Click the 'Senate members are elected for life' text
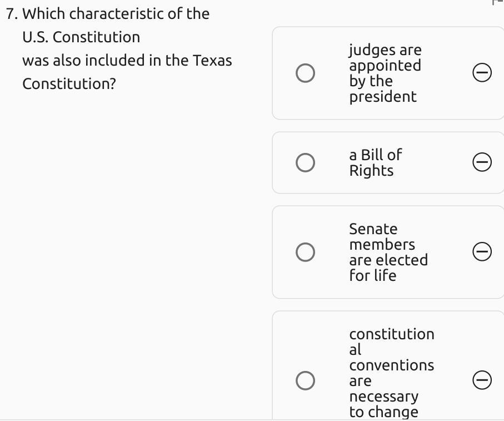The image size is (504, 421). (x=388, y=252)
